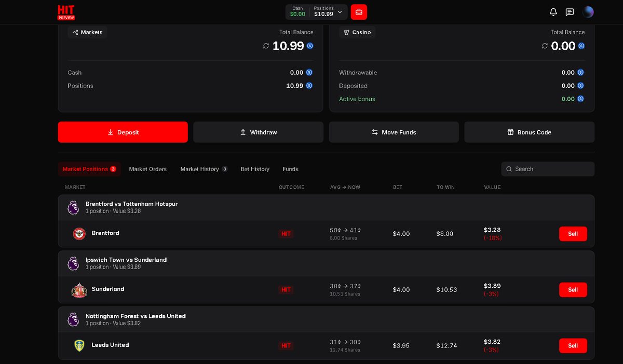Click the HIT outcome badge for Sunderland
623x364 pixels.
pos(286,290)
